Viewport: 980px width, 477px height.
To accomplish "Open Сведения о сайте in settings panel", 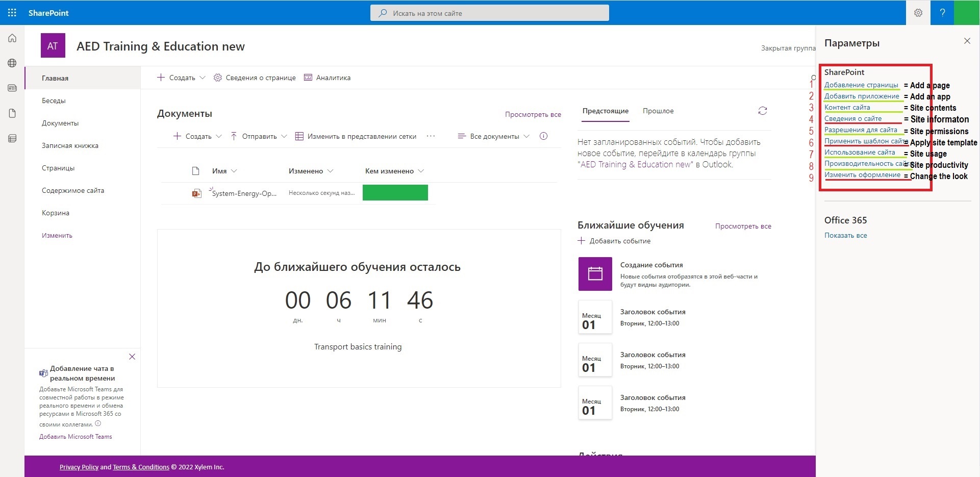I will (x=853, y=118).
